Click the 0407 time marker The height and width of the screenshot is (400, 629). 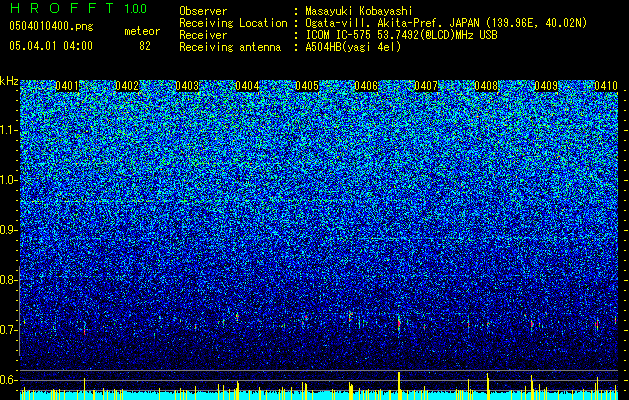click(x=426, y=86)
